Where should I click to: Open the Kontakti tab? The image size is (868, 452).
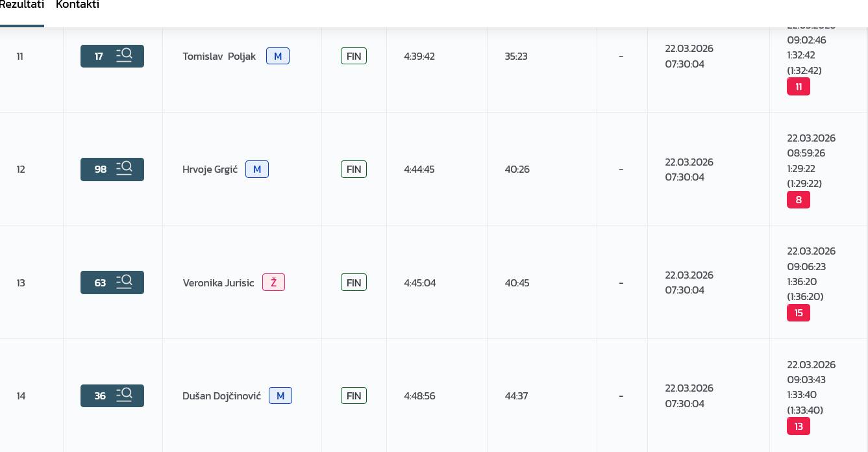tap(77, 5)
